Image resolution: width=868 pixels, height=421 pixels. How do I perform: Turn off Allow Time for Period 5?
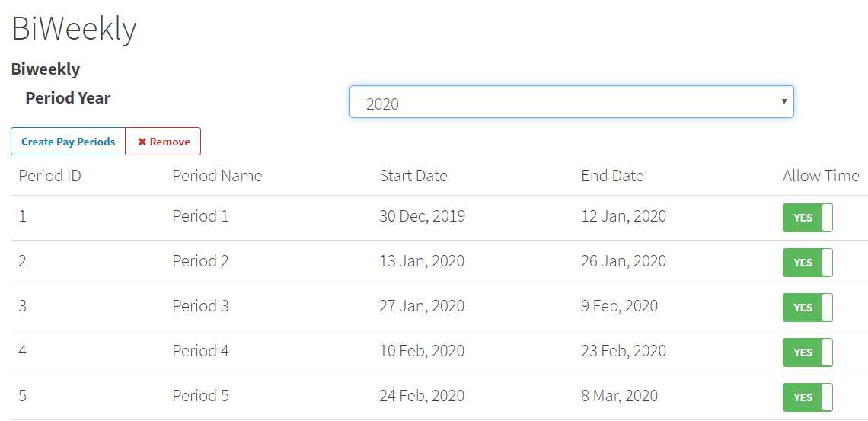(807, 397)
